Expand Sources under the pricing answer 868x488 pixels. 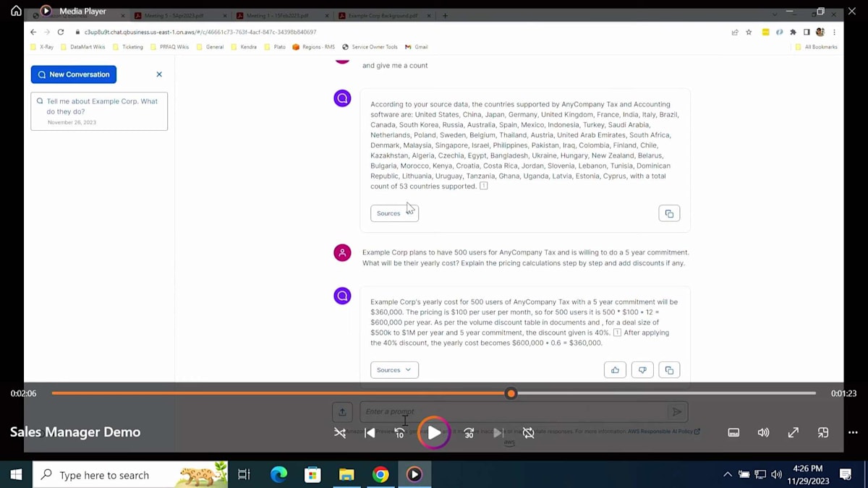coord(394,369)
